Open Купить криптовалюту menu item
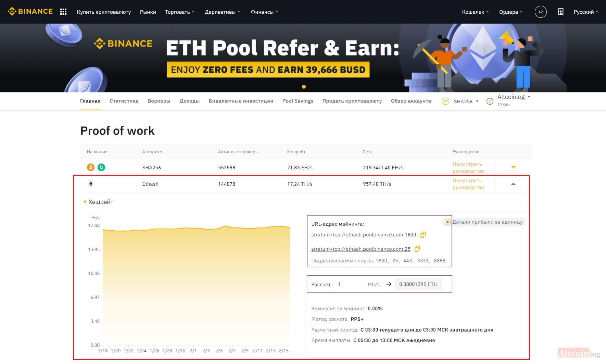606x364 pixels. coord(104,12)
